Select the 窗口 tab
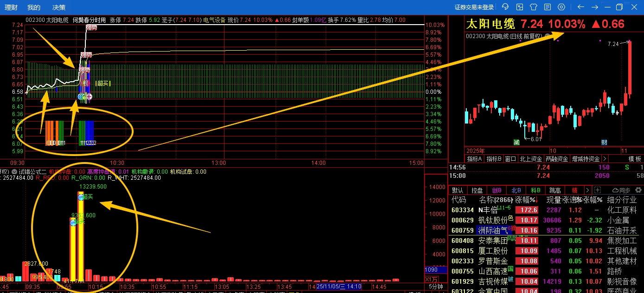The height and width of the screenshot is (293, 644). pyautogui.click(x=510, y=159)
